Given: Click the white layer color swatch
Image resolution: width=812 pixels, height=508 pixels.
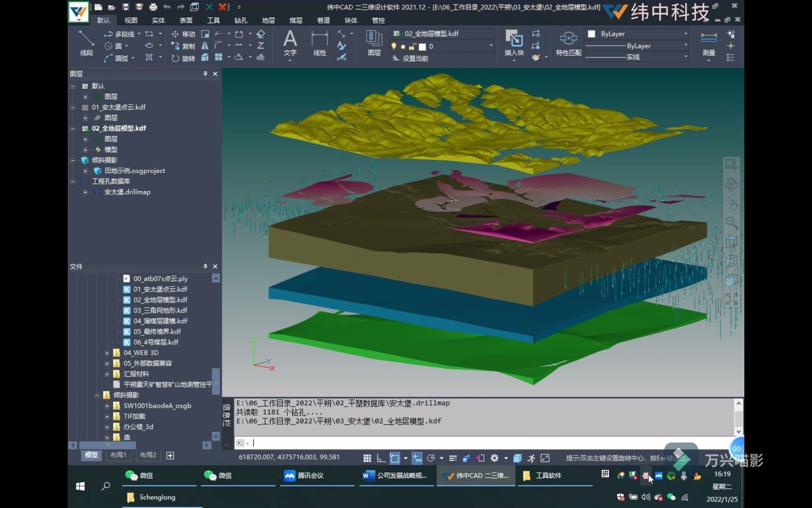Looking at the screenshot, I should click(x=422, y=47).
